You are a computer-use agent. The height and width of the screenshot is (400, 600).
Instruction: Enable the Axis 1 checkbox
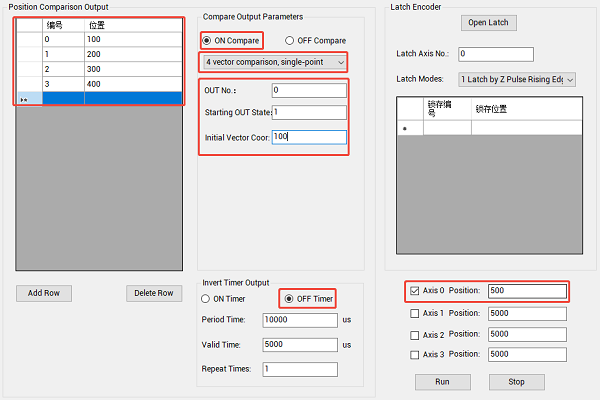click(415, 313)
